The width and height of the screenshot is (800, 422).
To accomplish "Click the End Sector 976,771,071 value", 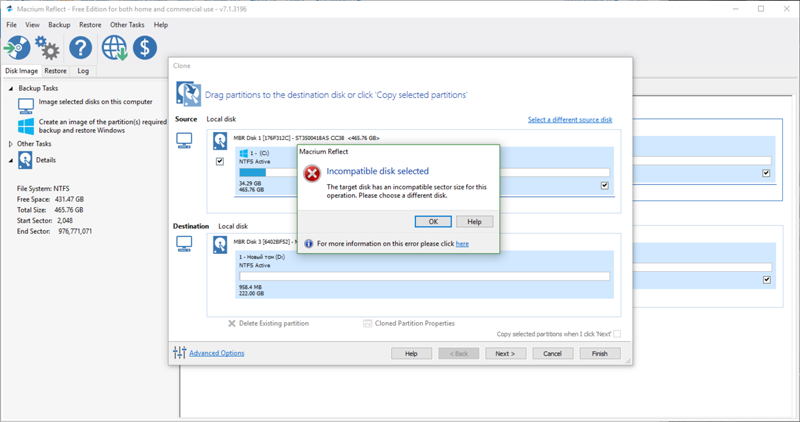I will [75, 231].
